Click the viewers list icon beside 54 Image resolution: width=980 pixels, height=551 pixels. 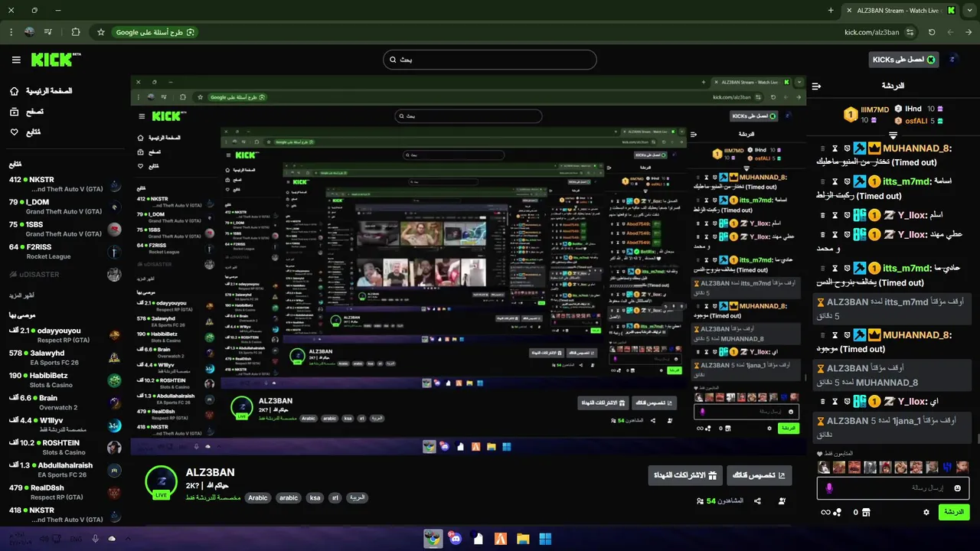tap(700, 501)
